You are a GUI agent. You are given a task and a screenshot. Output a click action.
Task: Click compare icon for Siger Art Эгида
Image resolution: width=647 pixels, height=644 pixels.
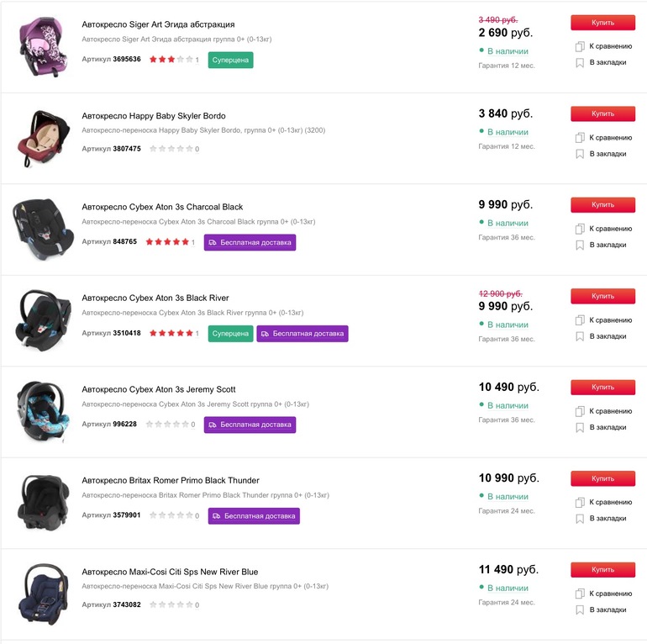click(580, 46)
